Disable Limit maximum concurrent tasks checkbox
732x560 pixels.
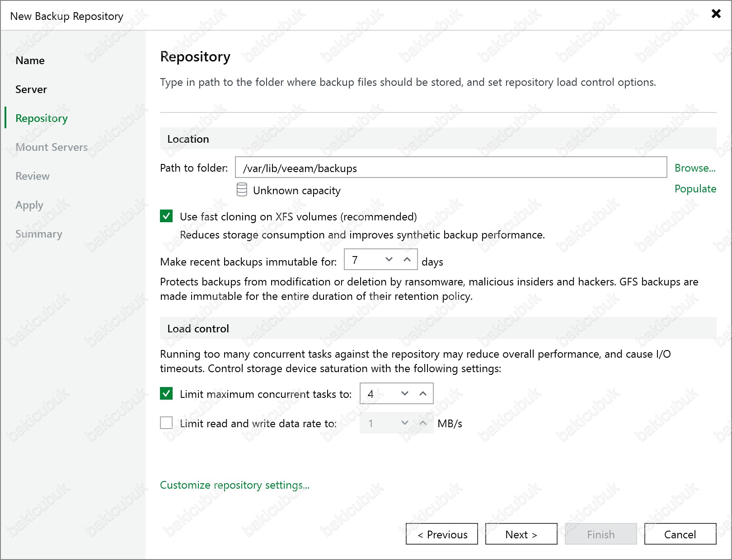(166, 394)
